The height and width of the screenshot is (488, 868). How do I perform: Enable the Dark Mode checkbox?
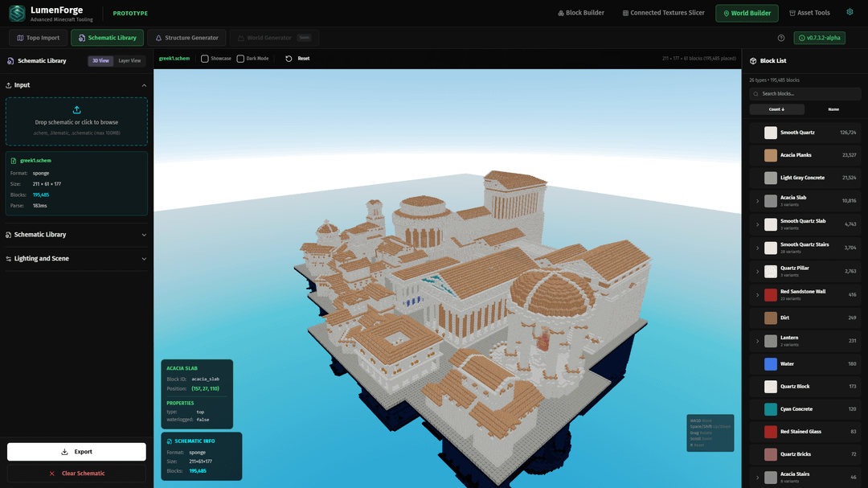click(240, 59)
